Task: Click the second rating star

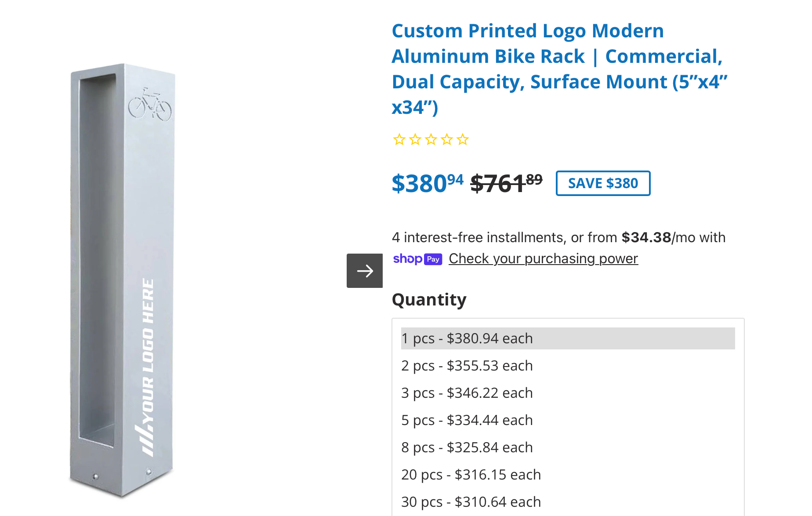Action: click(415, 140)
